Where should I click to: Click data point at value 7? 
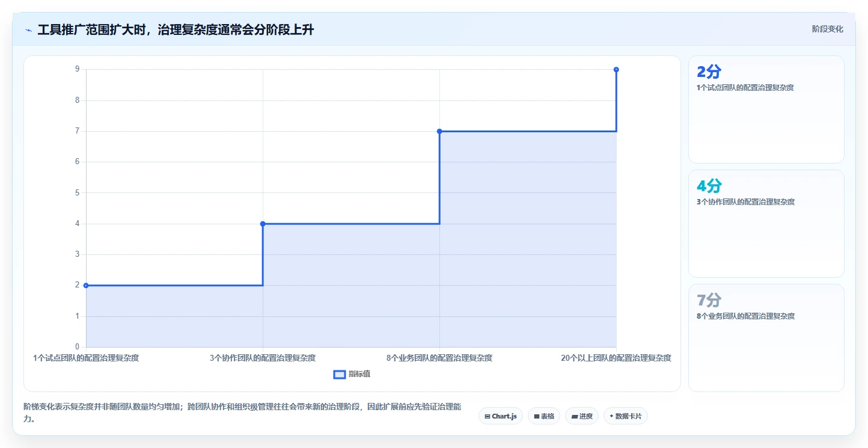click(439, 131)
